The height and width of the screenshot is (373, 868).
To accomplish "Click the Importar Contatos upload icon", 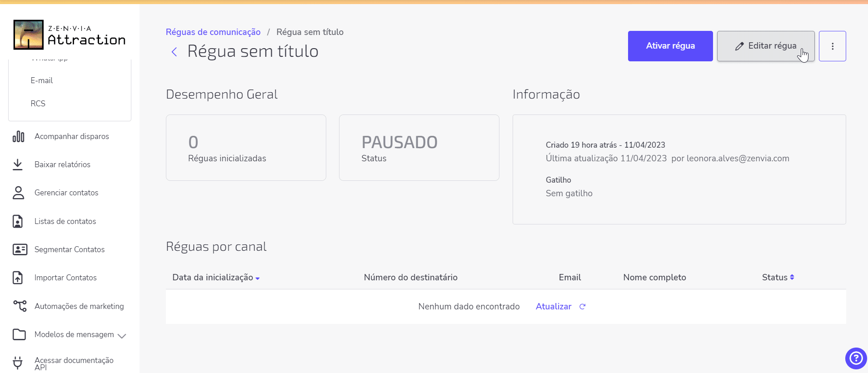I will [x=18, y=278].
